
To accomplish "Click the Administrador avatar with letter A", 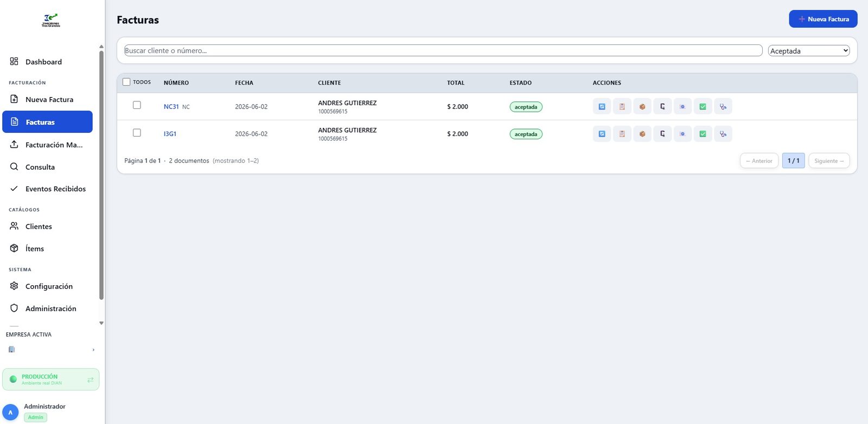I will [10, 413].
